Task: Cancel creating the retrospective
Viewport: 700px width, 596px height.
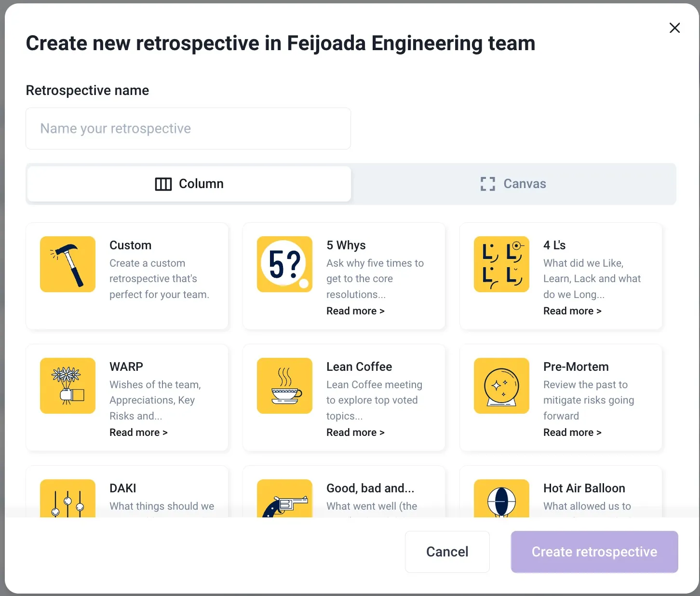Action: pyautogui.click(x=447, y=552)
